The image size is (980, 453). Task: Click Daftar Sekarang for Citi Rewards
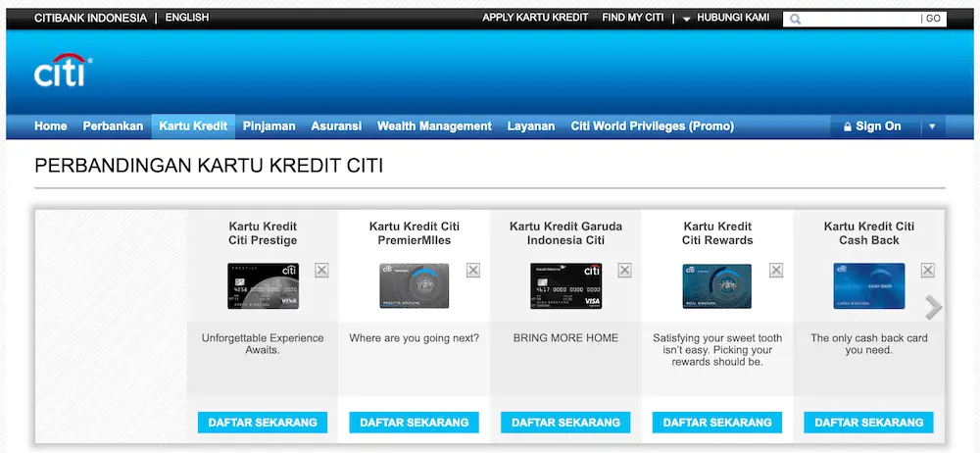click(717, 423)
